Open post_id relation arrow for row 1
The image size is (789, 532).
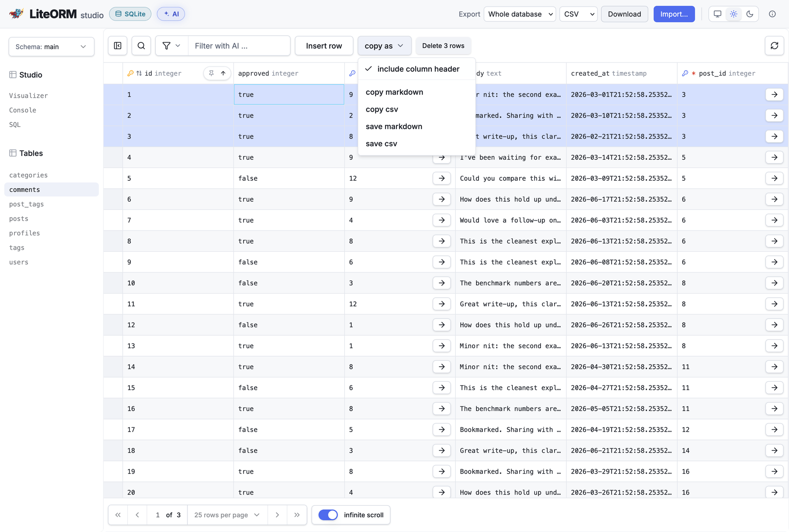click(x=774, y=94)
